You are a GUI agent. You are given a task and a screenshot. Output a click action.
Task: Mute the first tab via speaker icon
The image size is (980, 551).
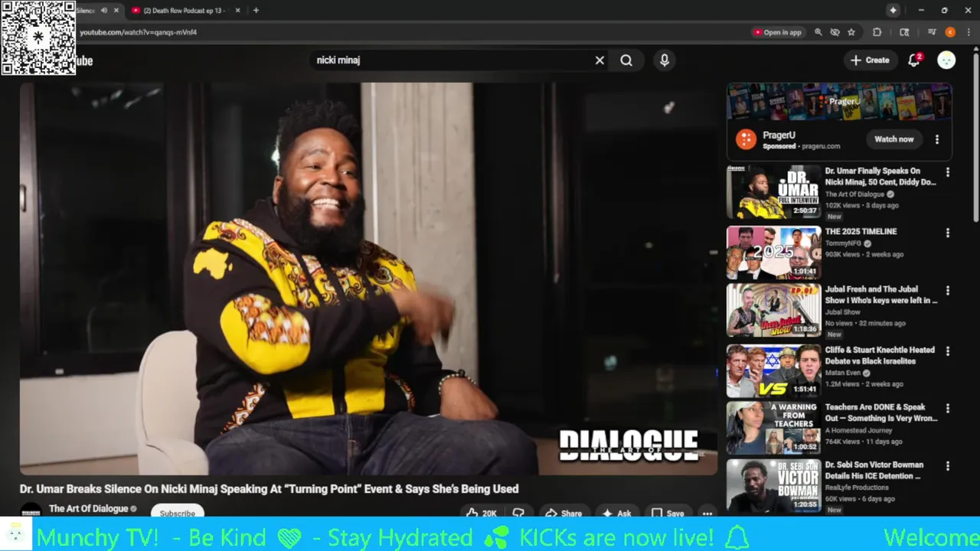tap(104, 11)
